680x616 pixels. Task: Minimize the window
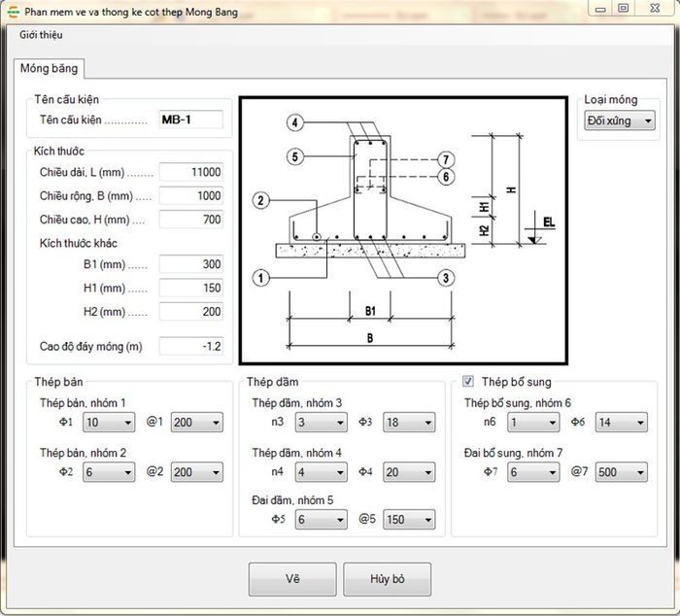[600, 9]
